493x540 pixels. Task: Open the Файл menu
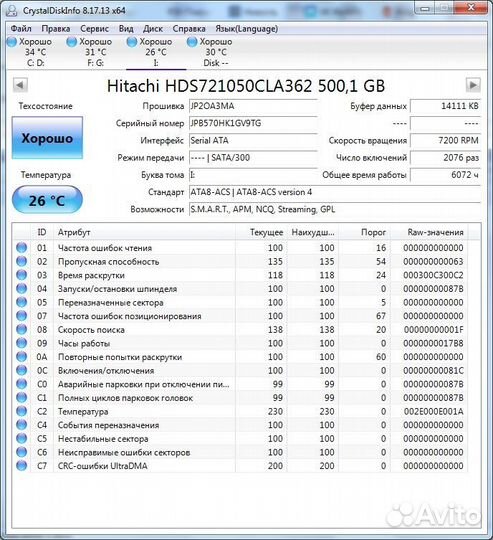pyautogui.click(x=21, y=29)
